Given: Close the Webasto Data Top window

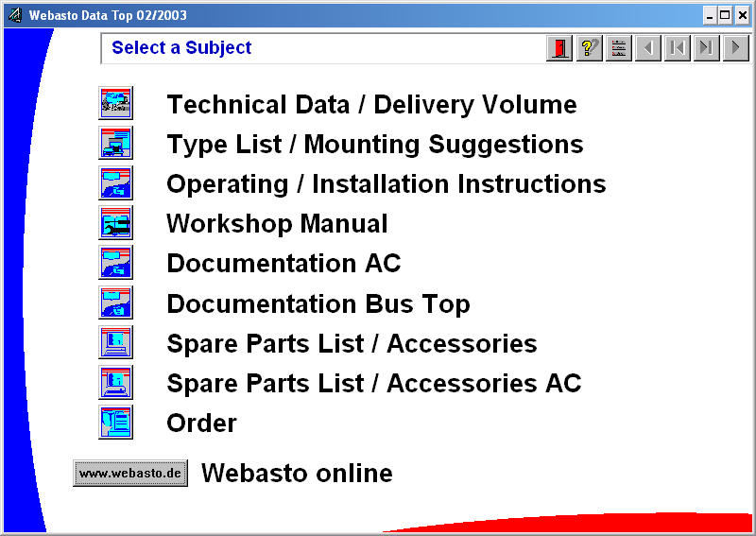Looking at the screenshot, I should point(743,16).
